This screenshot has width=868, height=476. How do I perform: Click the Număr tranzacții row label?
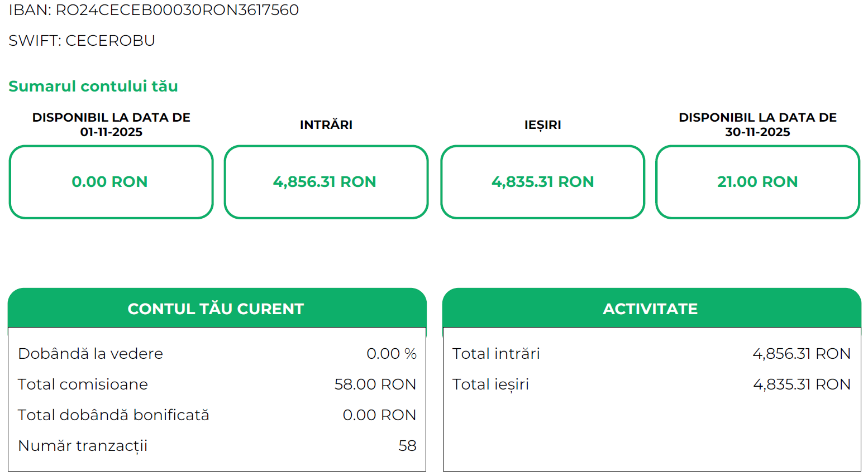[x=83, y=446]
